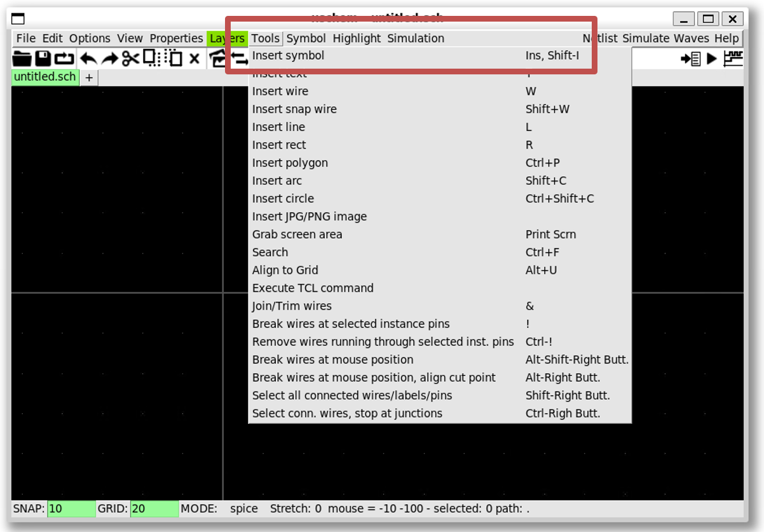The image size is (764, 532).
Task: Click the 'Print Scrn' shortcut text
Action: click(x=550, y=234)
